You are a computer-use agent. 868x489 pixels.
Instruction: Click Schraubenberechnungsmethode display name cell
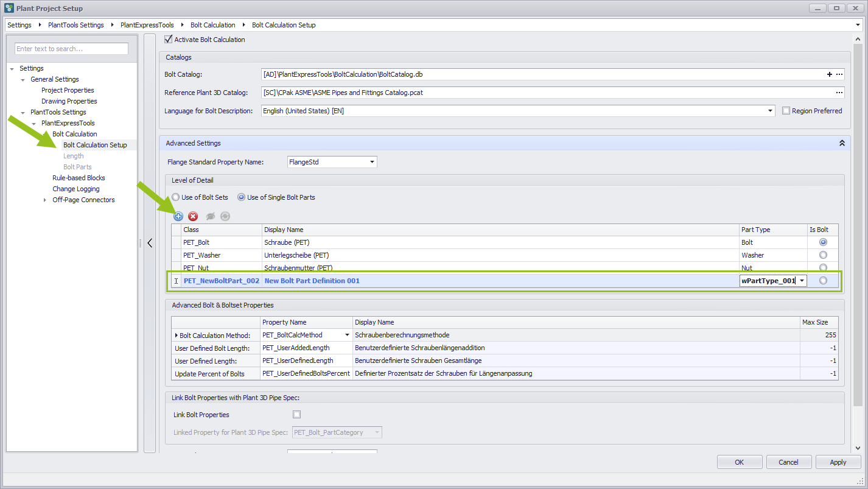pos(576,335)
